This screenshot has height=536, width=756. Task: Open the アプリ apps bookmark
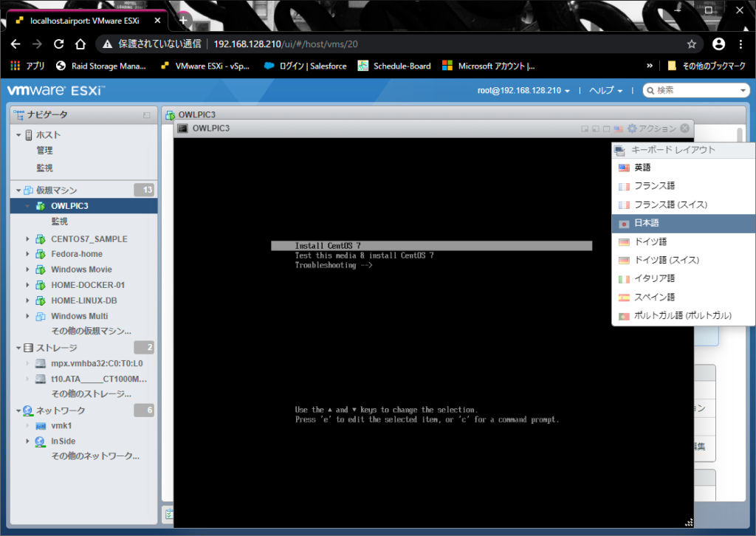coord(27,66)
